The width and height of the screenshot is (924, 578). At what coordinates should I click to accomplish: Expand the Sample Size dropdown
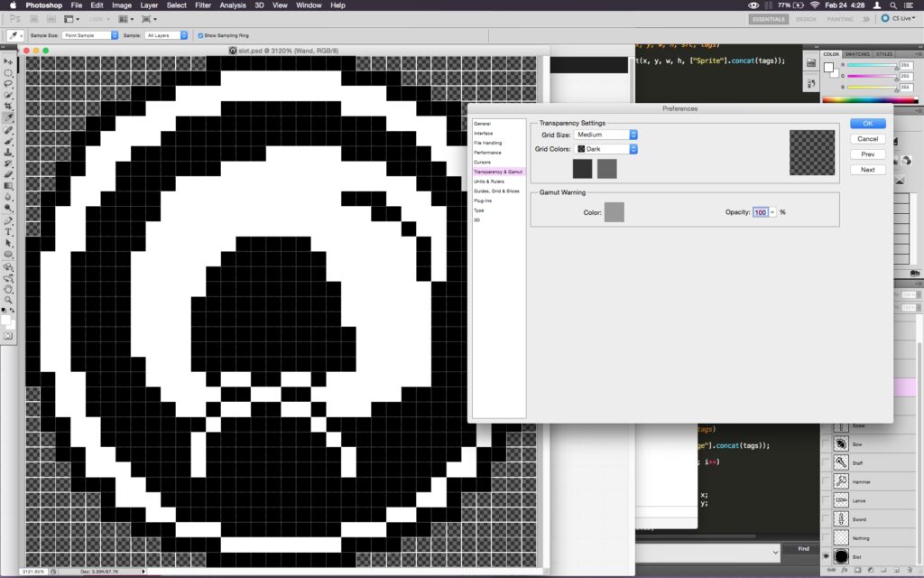(90, 35)
